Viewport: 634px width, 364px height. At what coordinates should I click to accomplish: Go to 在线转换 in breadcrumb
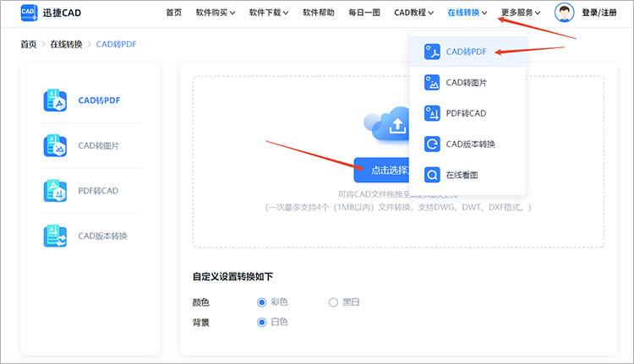[66, 45]
